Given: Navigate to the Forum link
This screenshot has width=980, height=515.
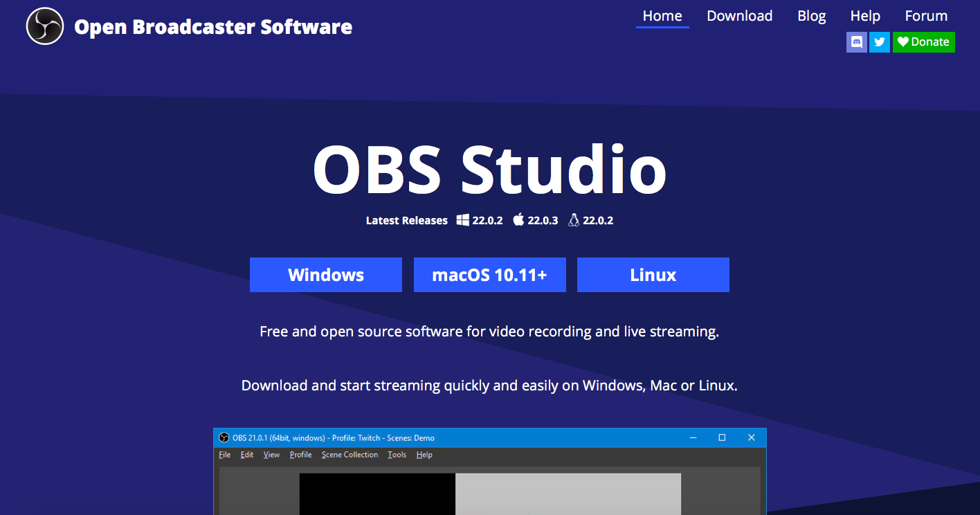Looking at the screenshot, I should click(x=926, y=16).
